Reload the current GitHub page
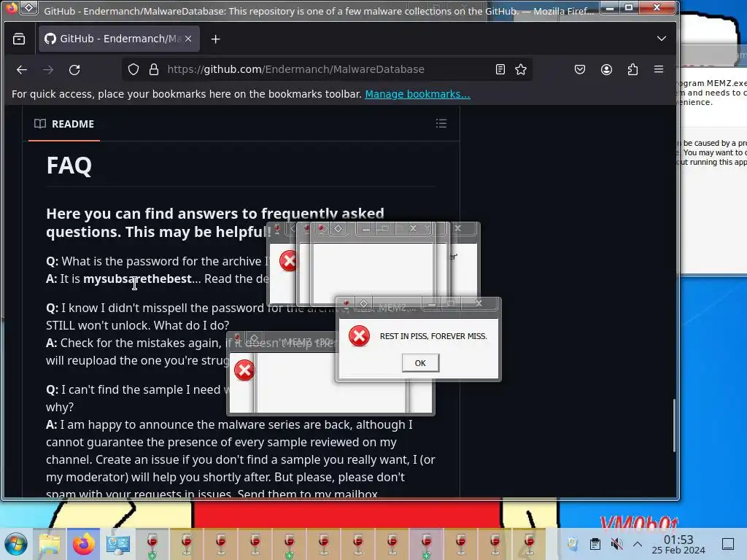The height and width of the screenshot is (560, 747). 74,69
